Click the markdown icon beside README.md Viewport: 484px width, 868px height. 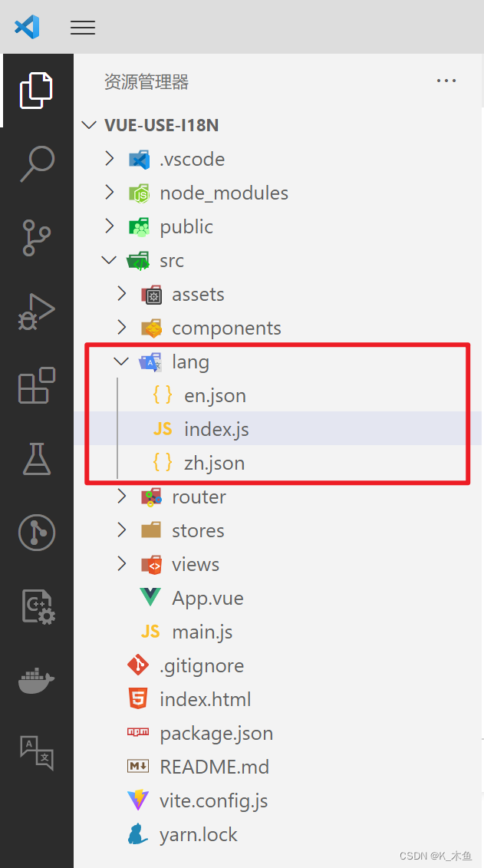pos(138,766)
